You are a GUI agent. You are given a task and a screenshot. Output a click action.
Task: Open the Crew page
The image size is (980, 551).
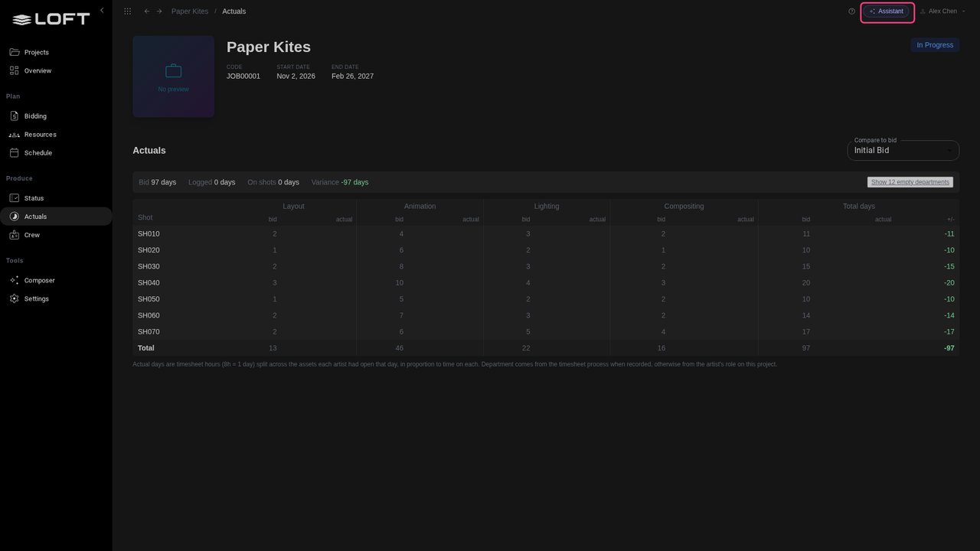56,235
